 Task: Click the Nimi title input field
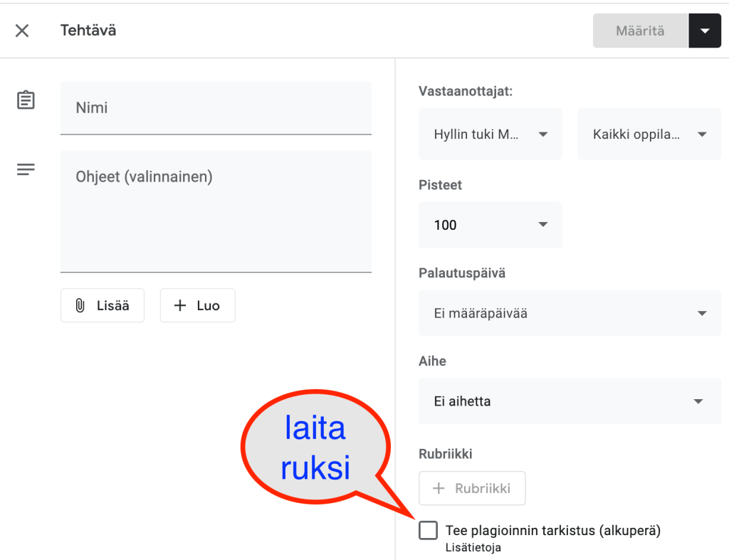pos(216,108)
